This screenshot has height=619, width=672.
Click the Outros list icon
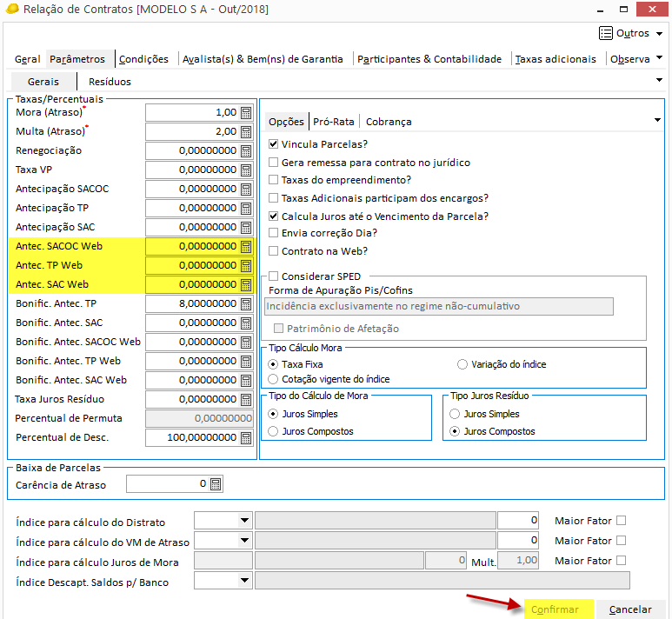(x=606, y=33)
